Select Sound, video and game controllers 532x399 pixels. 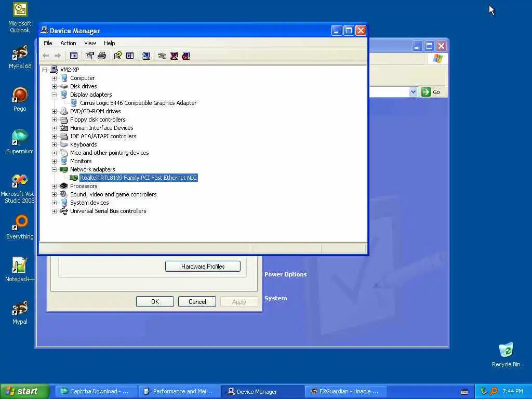(113, 194)
